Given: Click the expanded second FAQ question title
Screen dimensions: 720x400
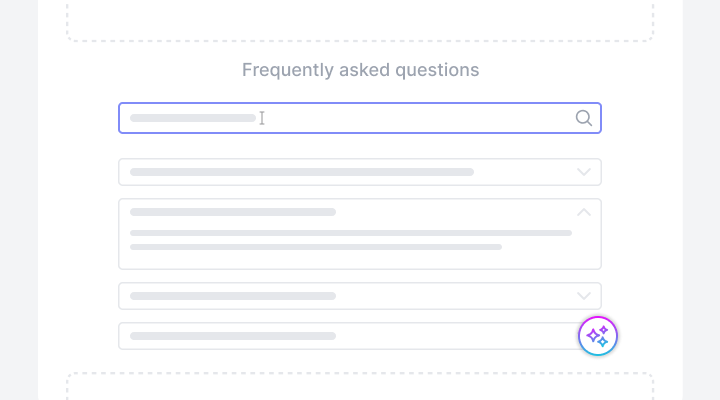Looking at the screenshot, I should tap(232, 212).
